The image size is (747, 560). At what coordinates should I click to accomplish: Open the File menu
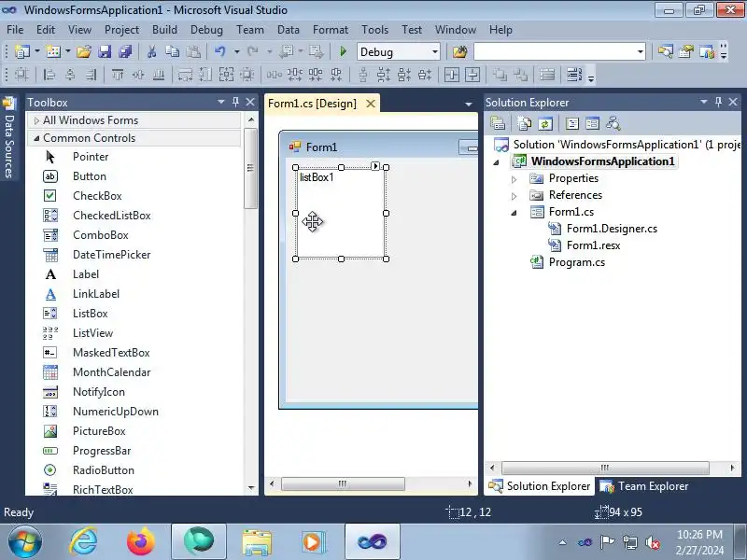click(15, 30)
